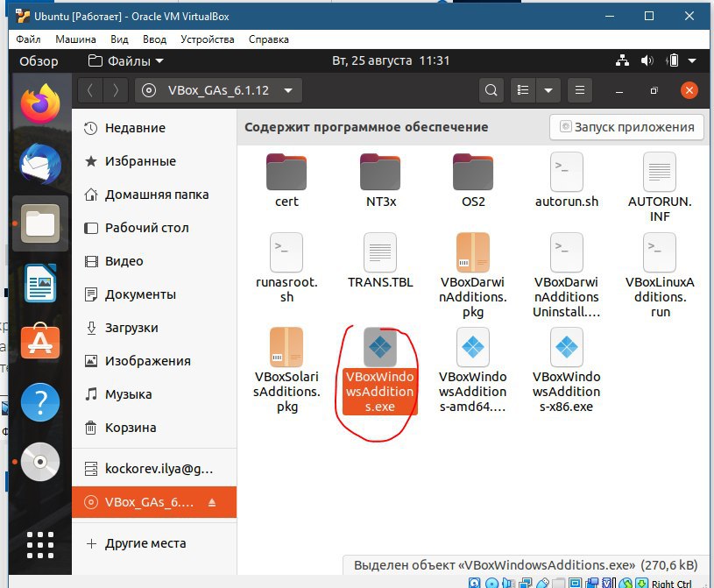Open Корзина trash in sidebar
Screen dimensions: 714x588
154,428
